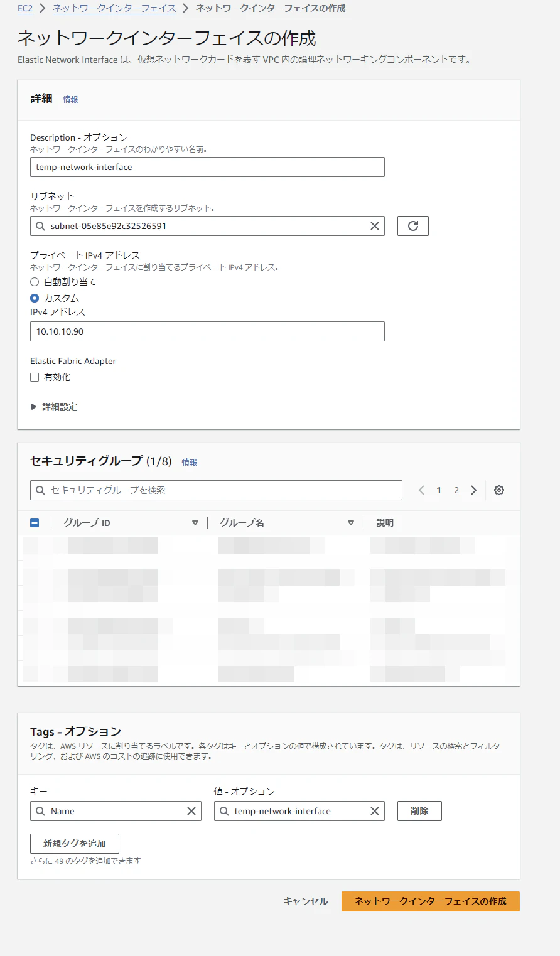Open 情報 link next to 詳細
The width and height of the screenshot is (560, 956).
(70, 99)
